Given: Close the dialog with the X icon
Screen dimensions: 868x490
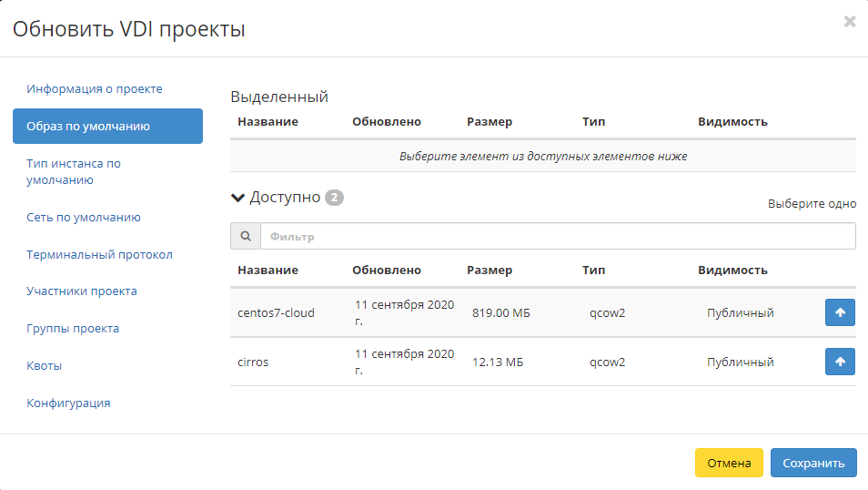Looking at the screenshot, I should 849,22.
